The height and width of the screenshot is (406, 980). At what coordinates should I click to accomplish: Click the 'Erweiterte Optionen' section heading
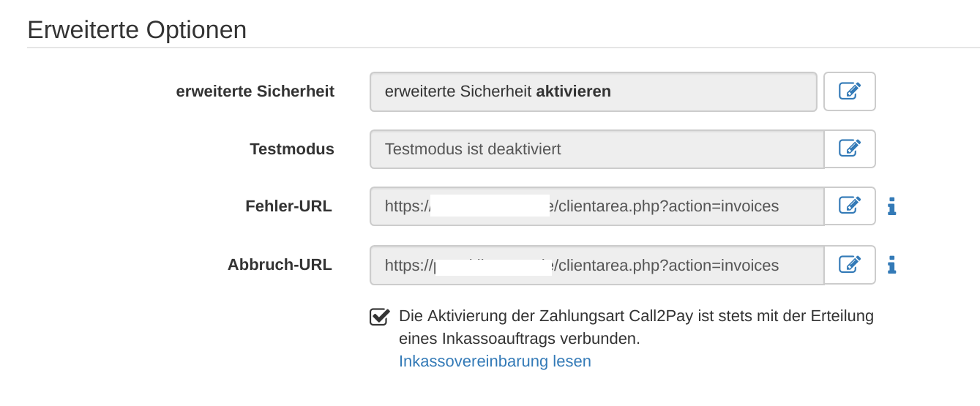coord(137,30)
